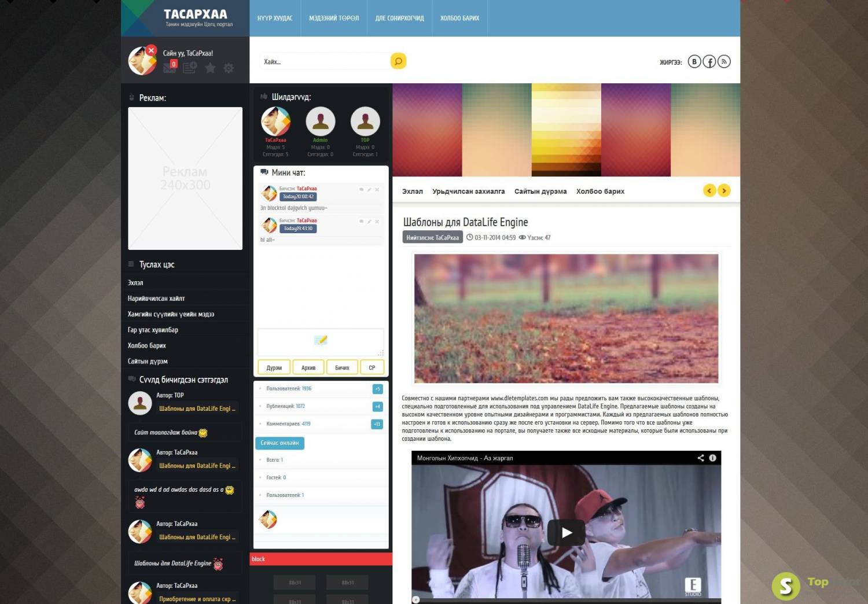This screenshot has height=604, width=868.
Task: Open the RSS feed icon
Action: pyautogui.click(x=724, y=61)
